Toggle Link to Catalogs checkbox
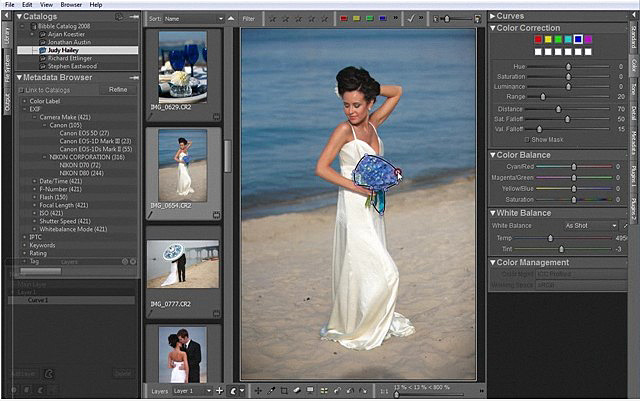The width and height of the screenshot is (640, 401). 22,90
